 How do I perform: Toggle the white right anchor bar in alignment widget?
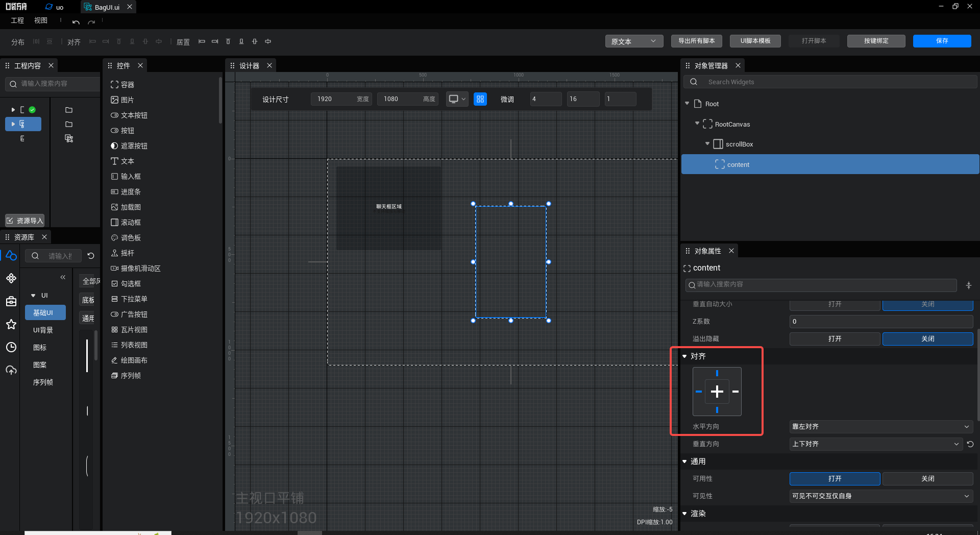tap(736, 392)
